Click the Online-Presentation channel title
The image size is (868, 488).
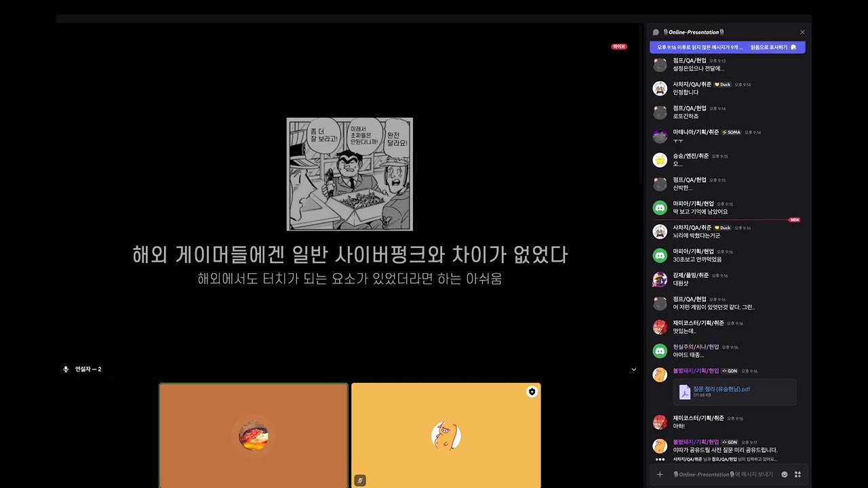point(694,32)
